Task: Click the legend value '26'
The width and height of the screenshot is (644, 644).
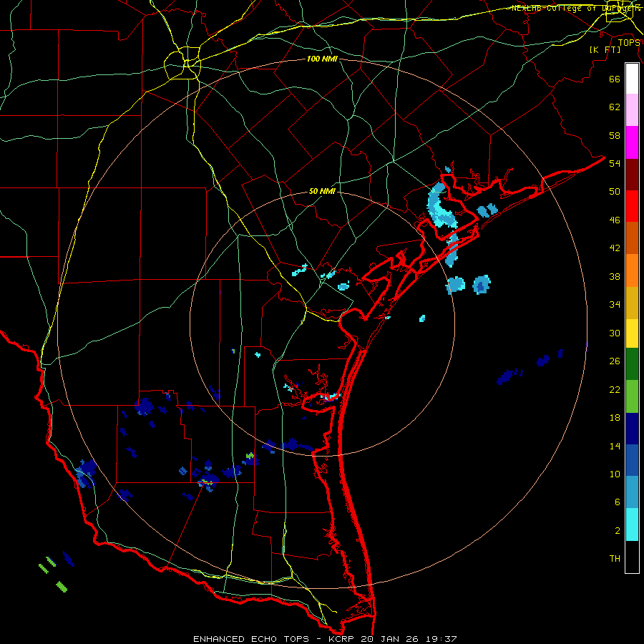Action: (615, 361)
